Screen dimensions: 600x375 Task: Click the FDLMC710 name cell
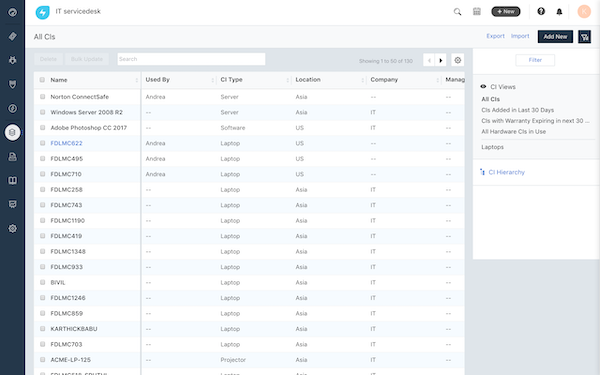(x=66, y=174)
